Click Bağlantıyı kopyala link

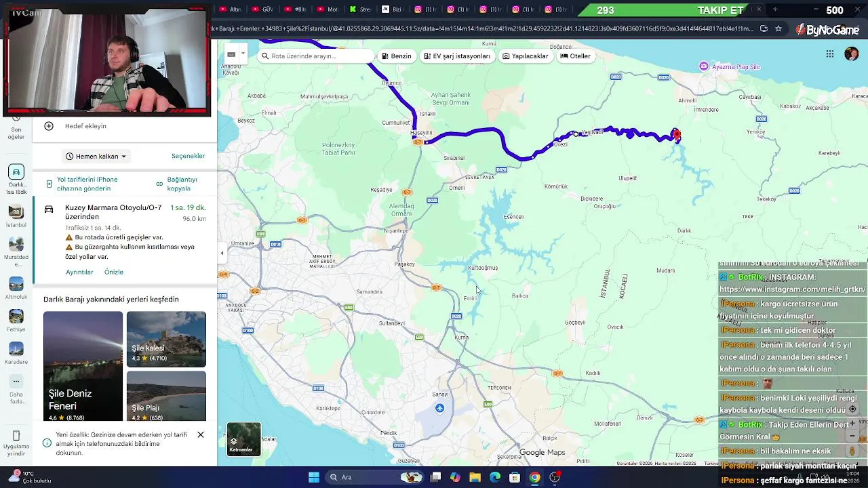(x=182, y=184)
